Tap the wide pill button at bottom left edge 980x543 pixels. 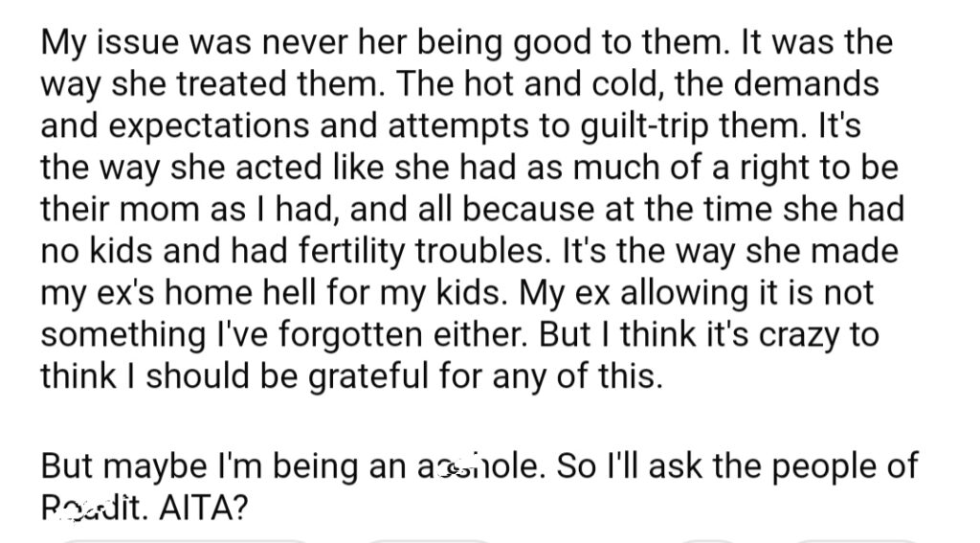pyautogui.click(x=185, y=540)
